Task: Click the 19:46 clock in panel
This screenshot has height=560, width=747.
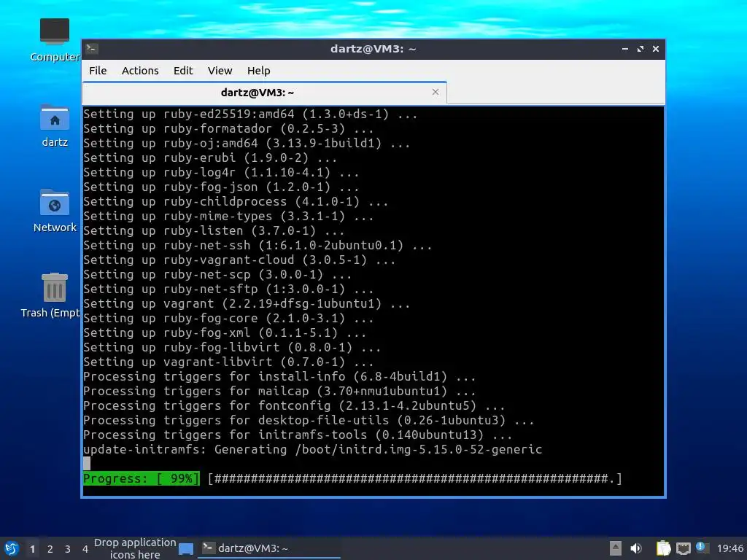Action: point(729,548)
